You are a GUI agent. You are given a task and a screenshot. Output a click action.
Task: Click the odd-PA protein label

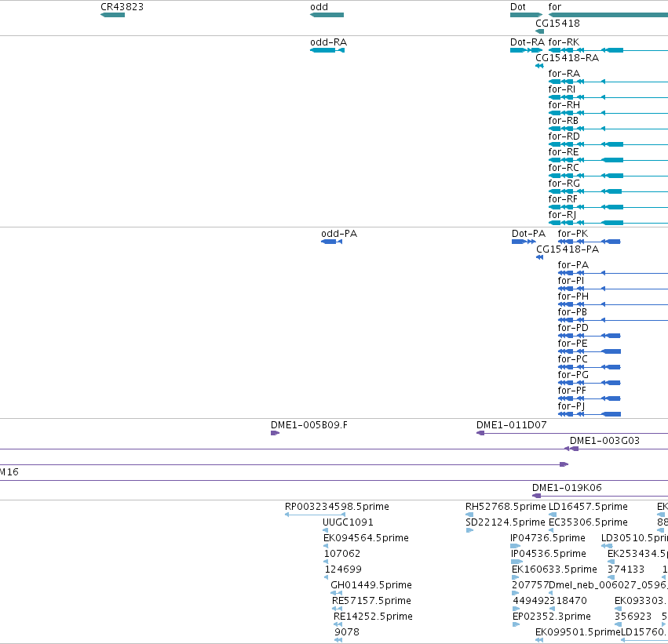click(339, 234)
